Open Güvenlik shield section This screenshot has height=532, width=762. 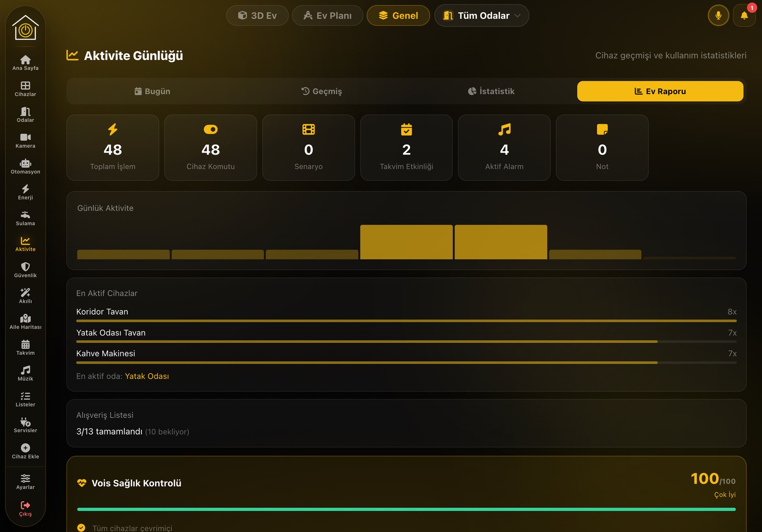click(x=25, y=270)
